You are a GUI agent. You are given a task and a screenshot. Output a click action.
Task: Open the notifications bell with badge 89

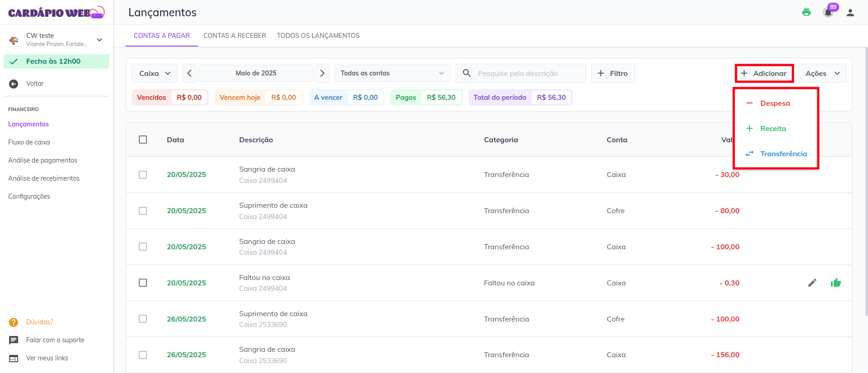click(x=828, y=13)
